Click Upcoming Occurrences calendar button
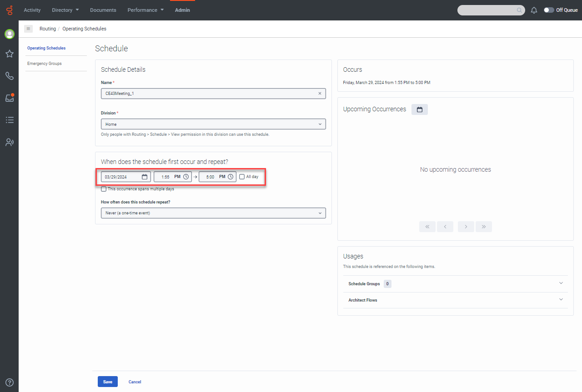Image resolution: width=582 pixels, height=392 pixels. click(419, 109)
